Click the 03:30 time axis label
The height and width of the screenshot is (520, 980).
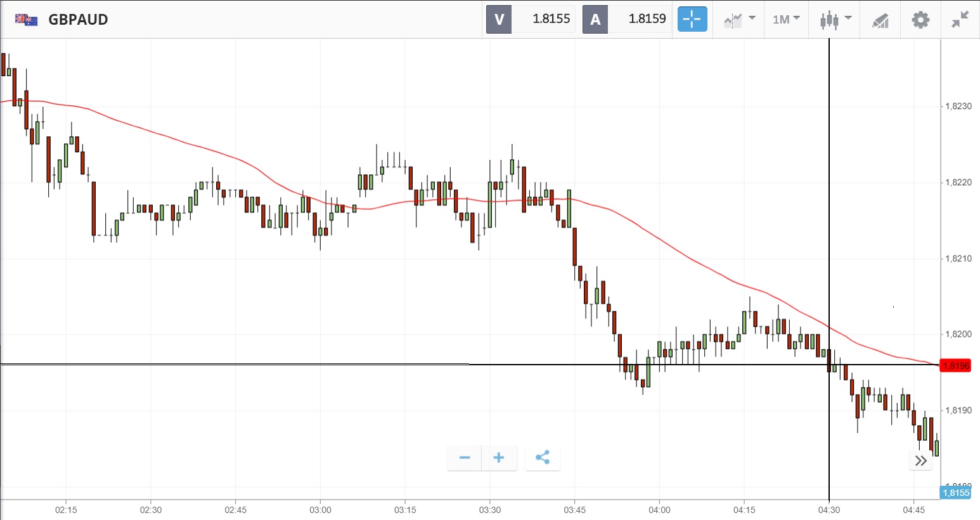pos(490,510)
